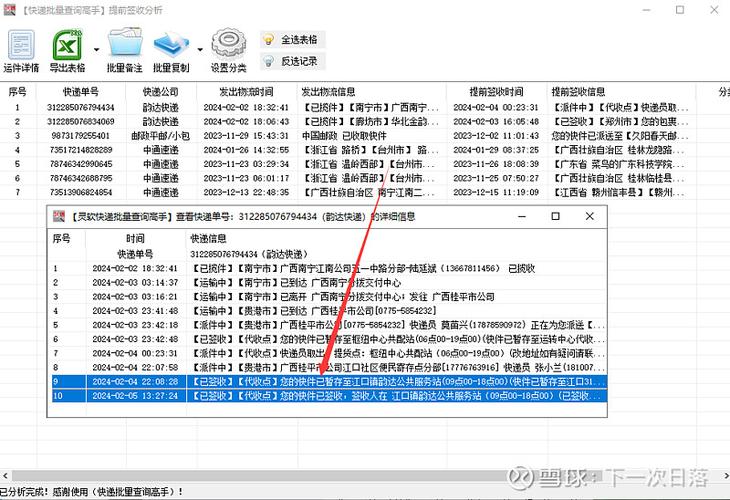Select detail row 2024-02-03 03:14:37
The image size is (730, 500).
pyautogui.click(x=329, y=283)
